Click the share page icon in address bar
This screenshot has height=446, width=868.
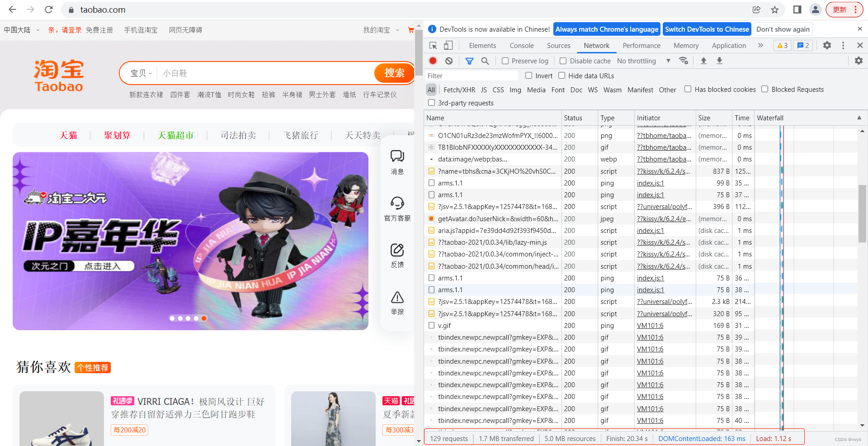pos(756,9)
